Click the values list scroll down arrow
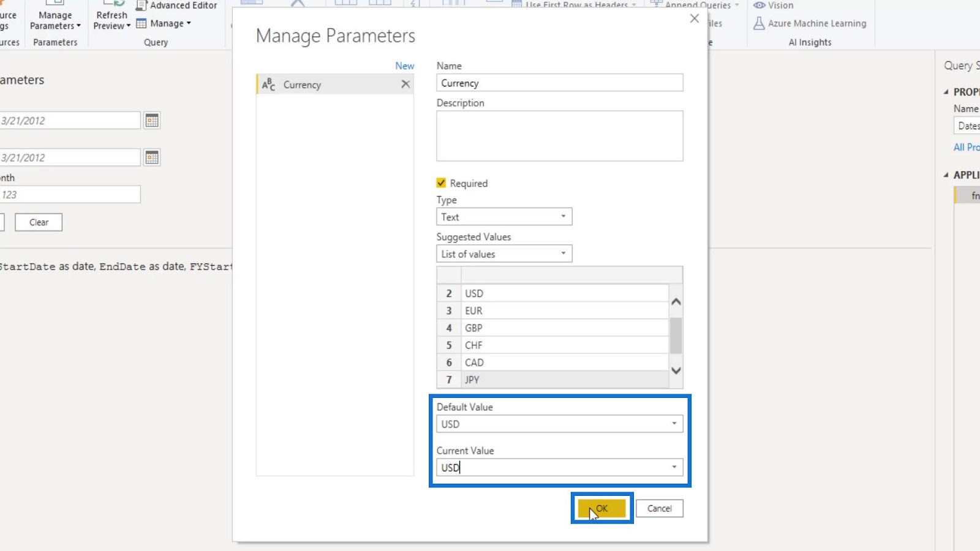This screenshot has width=980, height=551. click(x=676, y=370)
